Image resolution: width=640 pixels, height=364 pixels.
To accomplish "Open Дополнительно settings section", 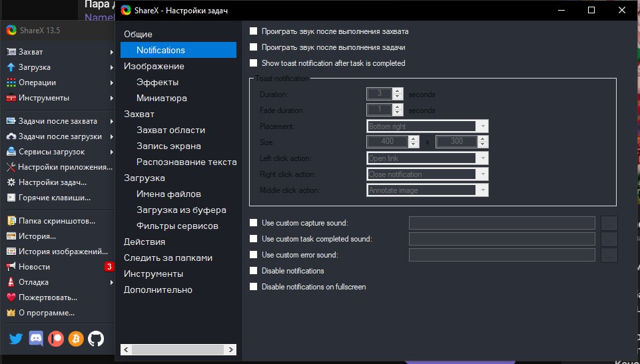I will pyautogui.click(x=158, y=290).
